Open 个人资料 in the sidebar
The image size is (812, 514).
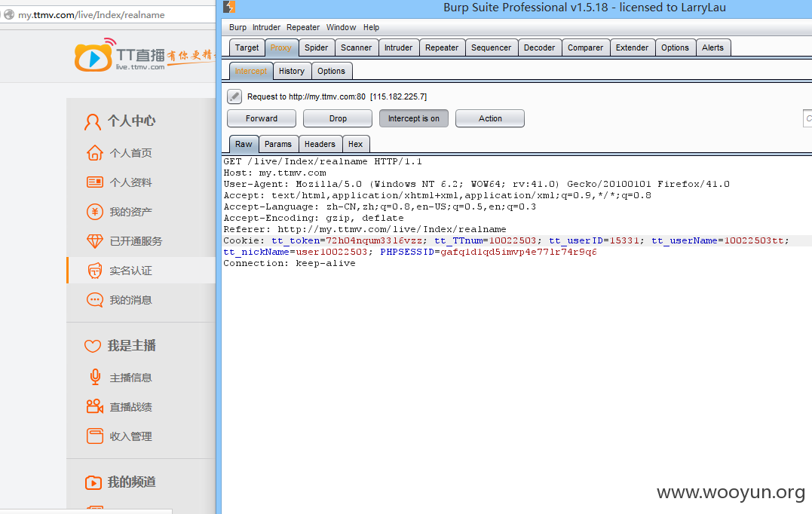click(130, 182)
